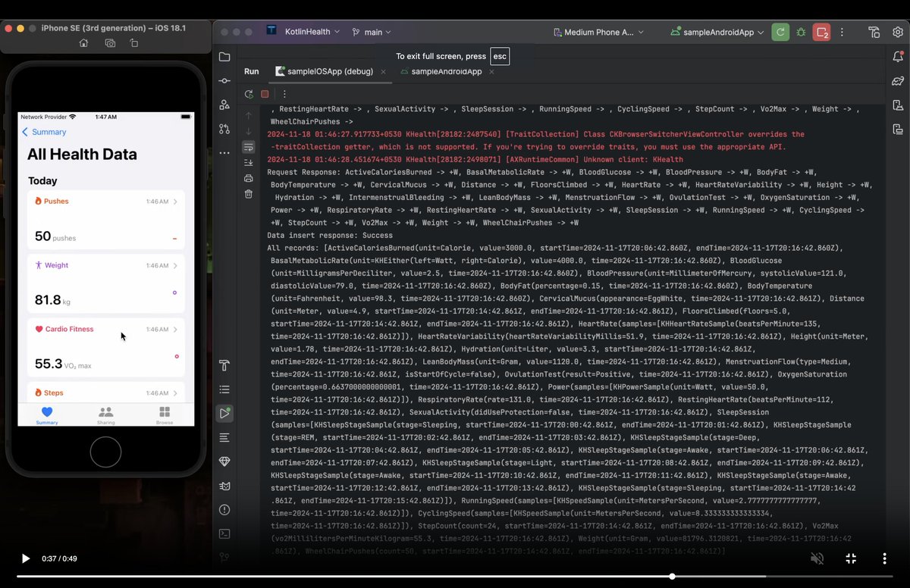
Task: Open the Pull Requests sidebar icon
Action: 224,129
